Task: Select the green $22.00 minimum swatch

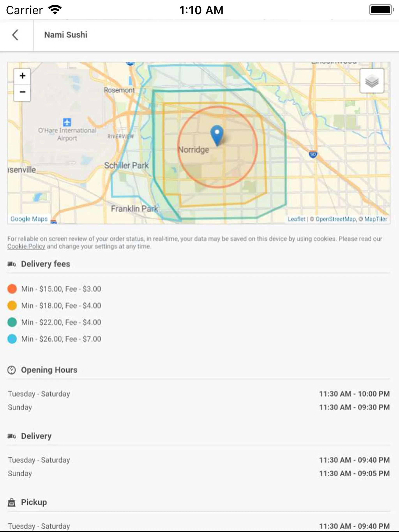Action: pyautogui.click(x=12, y=322)
